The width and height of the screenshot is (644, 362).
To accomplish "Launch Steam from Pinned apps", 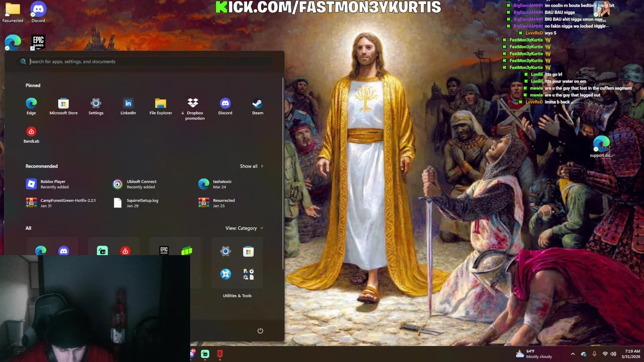I will [x=257, y=106].
